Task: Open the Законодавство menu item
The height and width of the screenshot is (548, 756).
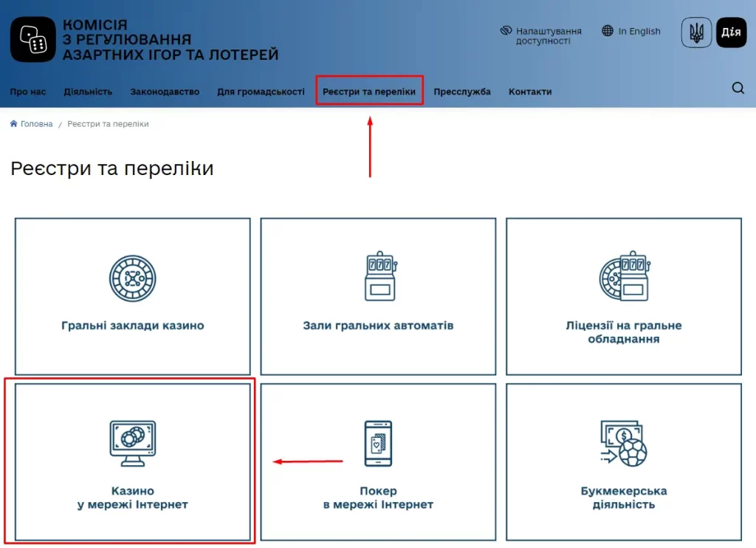Action: (x=165, y=92)
